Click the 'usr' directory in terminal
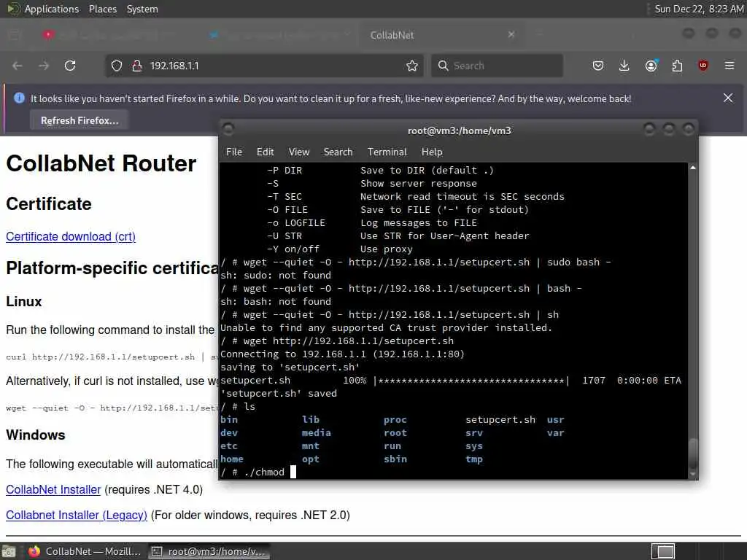 click(x=555, y=420)
